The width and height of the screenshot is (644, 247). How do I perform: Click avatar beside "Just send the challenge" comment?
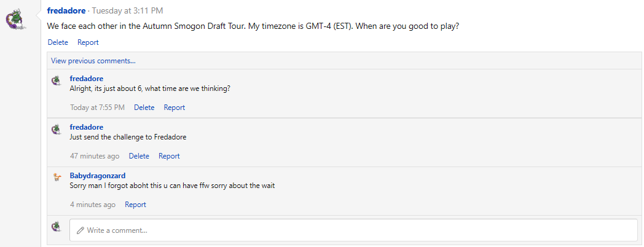[x=57, y=129]
